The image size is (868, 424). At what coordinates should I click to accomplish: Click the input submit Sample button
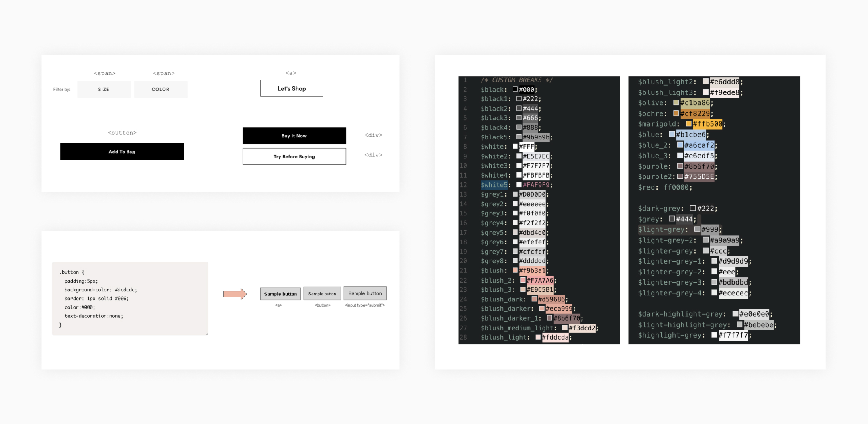point(365,293)
